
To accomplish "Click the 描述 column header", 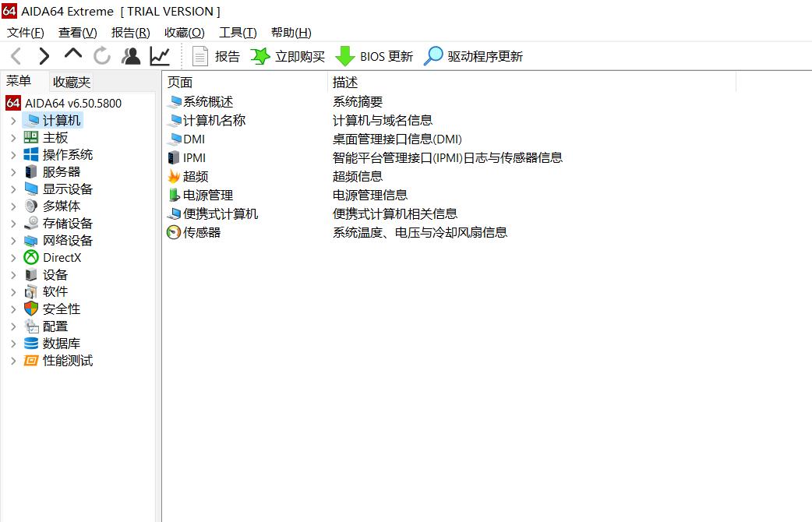I will (345, 82).
